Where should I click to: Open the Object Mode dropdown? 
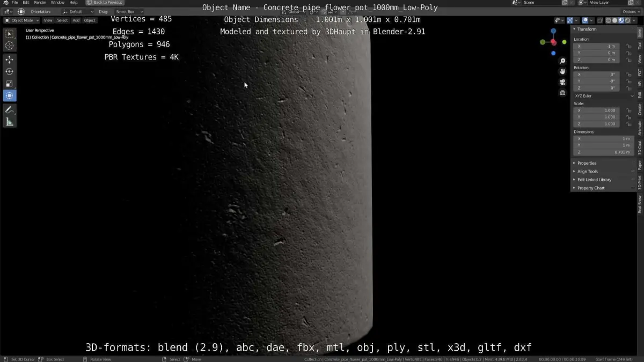point(21,20)
